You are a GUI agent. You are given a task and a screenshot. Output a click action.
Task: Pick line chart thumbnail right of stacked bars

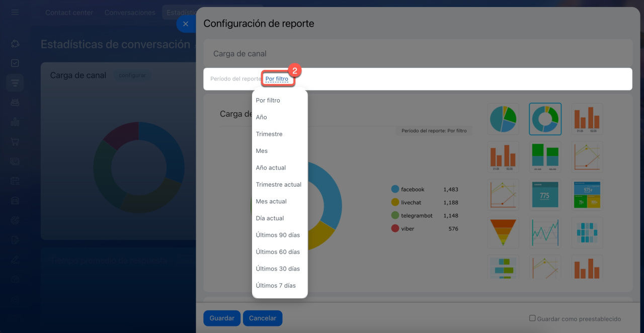(x=587, y=157)
